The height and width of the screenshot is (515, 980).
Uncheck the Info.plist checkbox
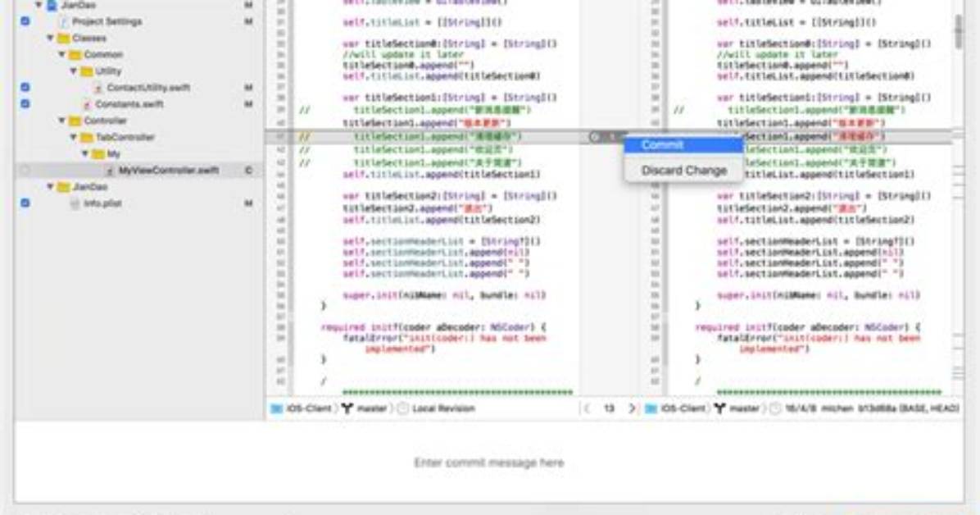[x=25, y=203]
